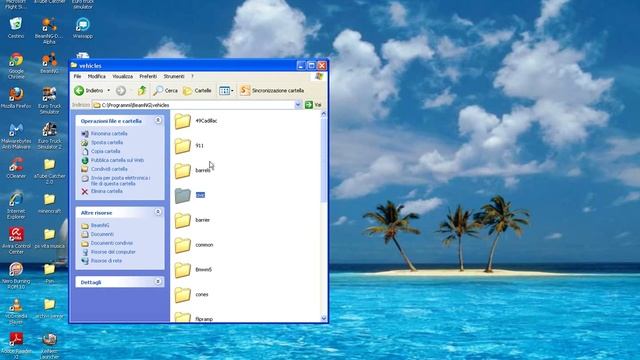Open the ? help menu
The image size is (640, 360).
point(192,76)
